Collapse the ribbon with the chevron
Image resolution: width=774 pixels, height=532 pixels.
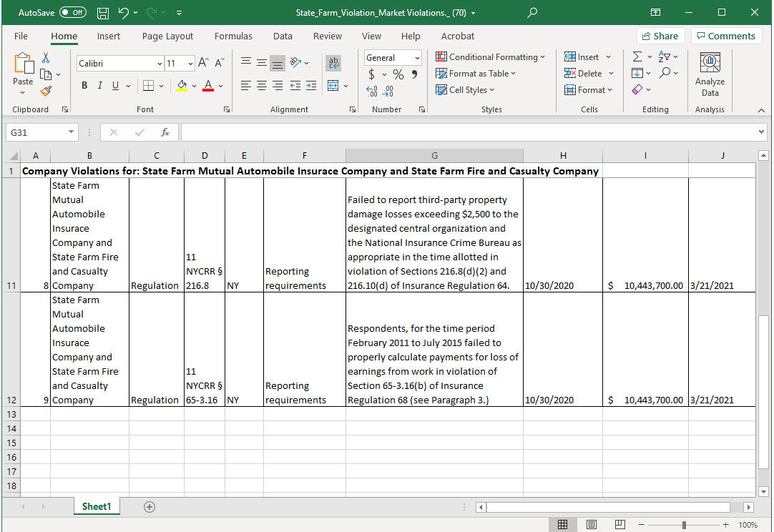coord(761,110)
